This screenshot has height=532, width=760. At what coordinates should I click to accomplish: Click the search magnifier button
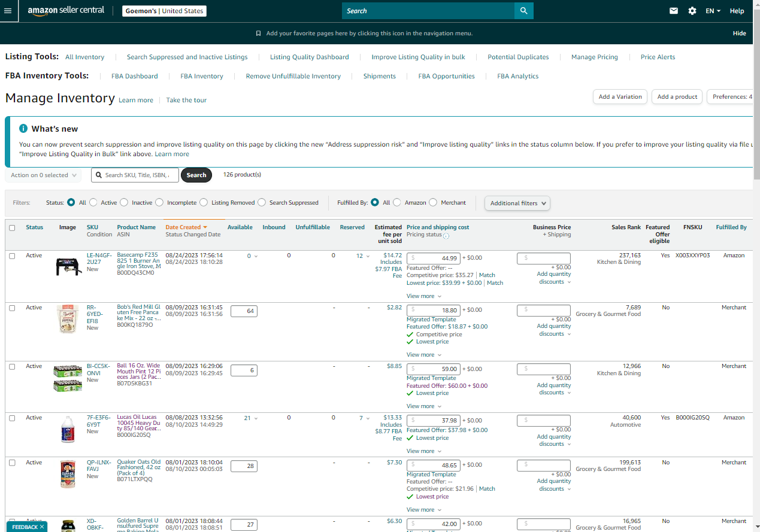pyautogui.click(x=523, y=11)
